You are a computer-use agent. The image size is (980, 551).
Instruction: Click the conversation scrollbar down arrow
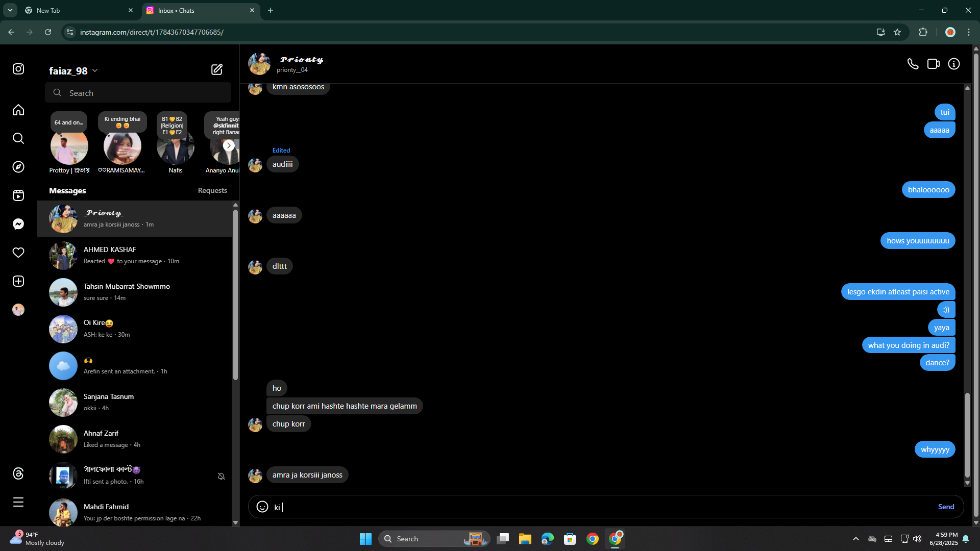(967, 483)
